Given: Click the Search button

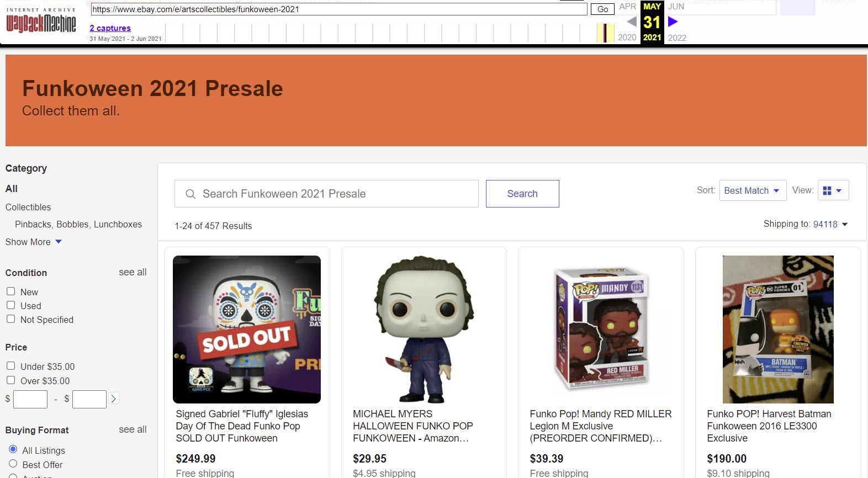Looking at the screenshot, I should (x=522, y=194).
